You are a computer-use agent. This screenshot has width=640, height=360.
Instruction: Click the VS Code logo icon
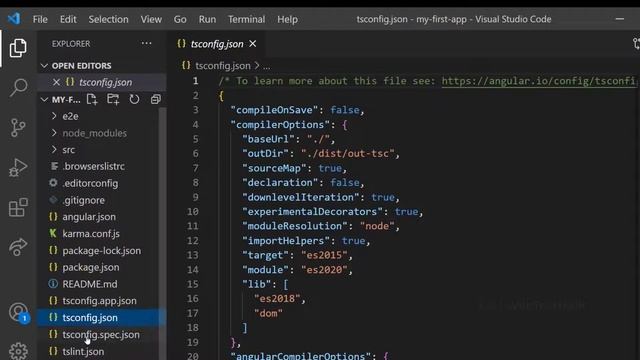[x=14, y=19]
